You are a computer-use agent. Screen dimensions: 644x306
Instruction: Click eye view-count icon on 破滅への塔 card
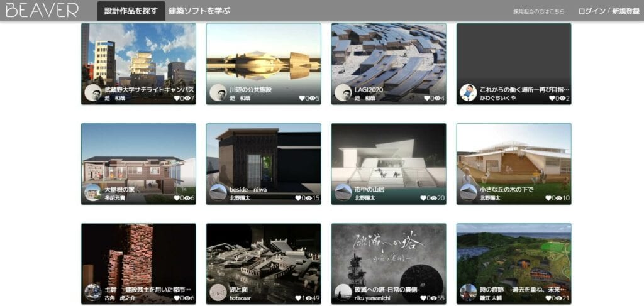point(434,298)
